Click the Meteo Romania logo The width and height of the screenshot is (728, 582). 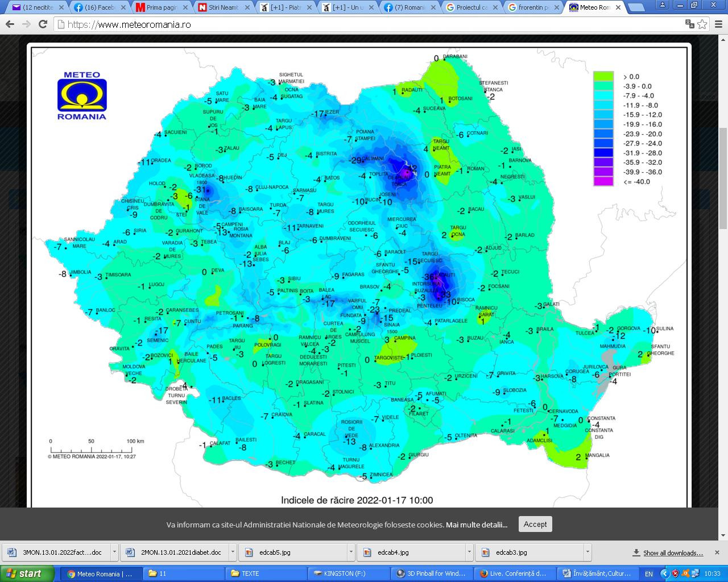[x=82, y=95]
